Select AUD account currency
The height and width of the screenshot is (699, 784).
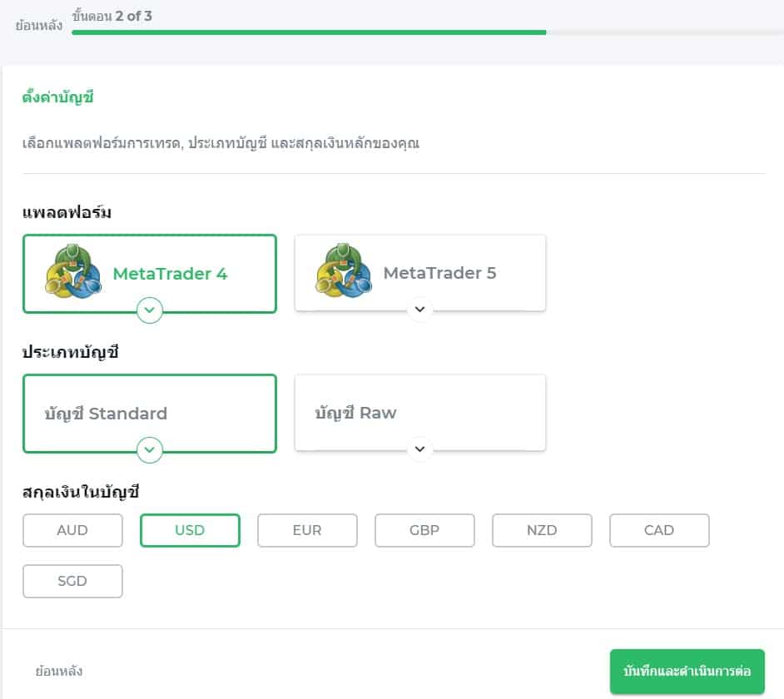tap(72, 530)
